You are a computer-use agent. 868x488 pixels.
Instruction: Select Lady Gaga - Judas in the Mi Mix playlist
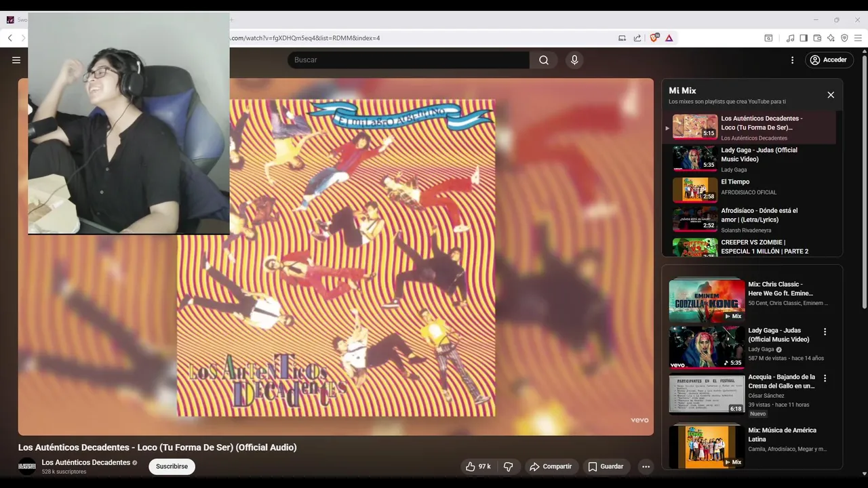coord(749,159)
